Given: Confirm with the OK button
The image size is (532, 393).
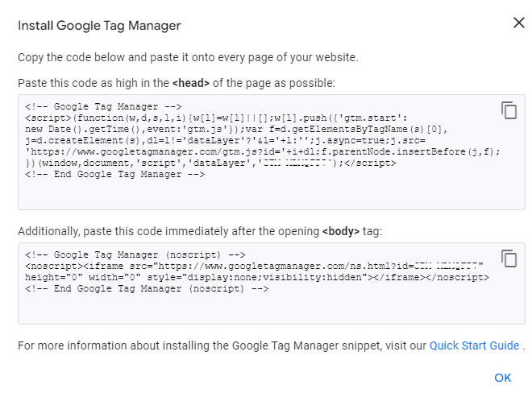Looking at the screenshot, I should pyautogui.click(x=502, y=378).
